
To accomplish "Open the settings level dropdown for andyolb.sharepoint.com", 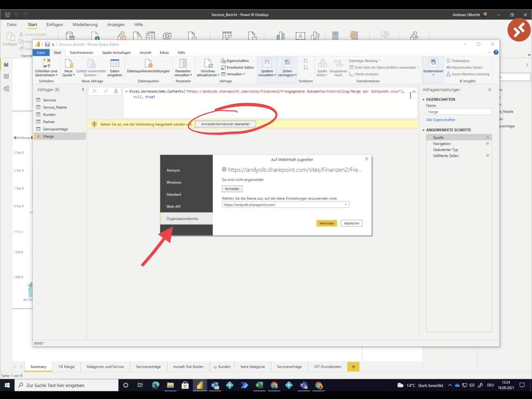I will (345, 205).
